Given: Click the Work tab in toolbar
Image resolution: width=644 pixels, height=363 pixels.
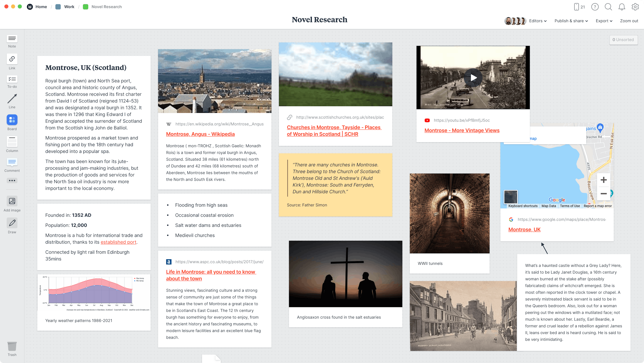Looking at the screenshot, I should pos(68,7).
